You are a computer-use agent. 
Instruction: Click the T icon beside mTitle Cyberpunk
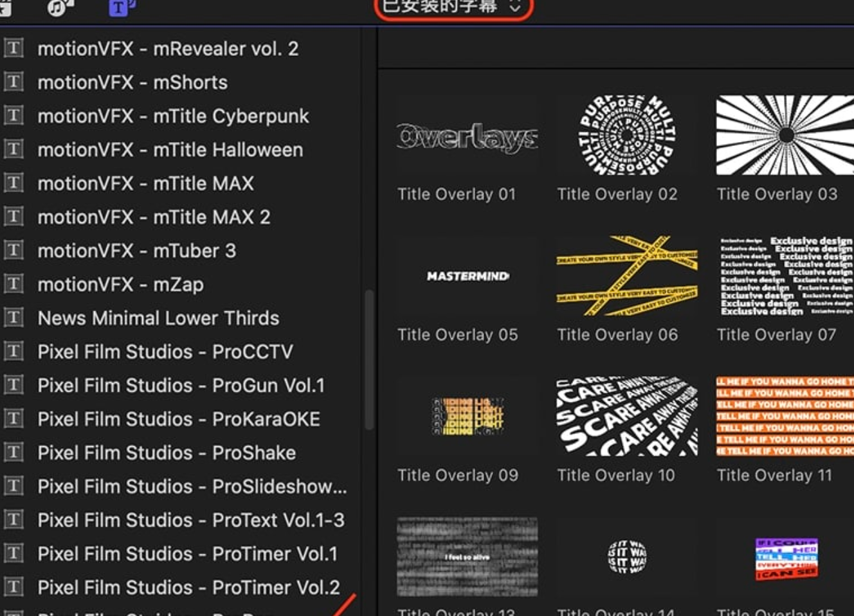click(x=14, y=116)
